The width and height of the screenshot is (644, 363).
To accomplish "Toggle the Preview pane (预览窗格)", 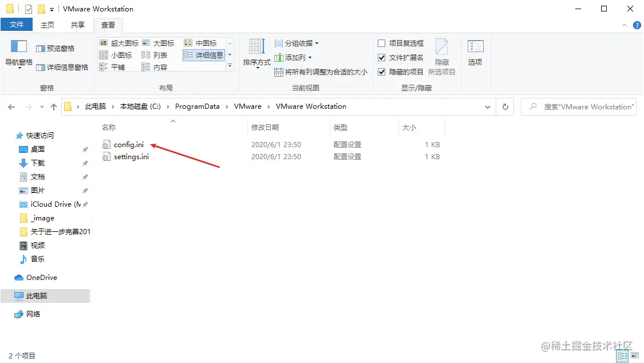I will (x=56, y=49).
